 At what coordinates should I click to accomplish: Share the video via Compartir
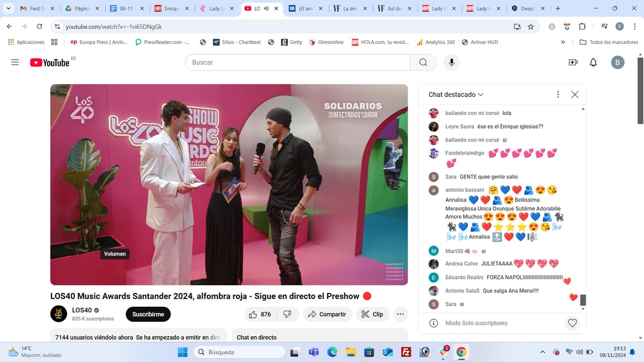tap(327, 314)
